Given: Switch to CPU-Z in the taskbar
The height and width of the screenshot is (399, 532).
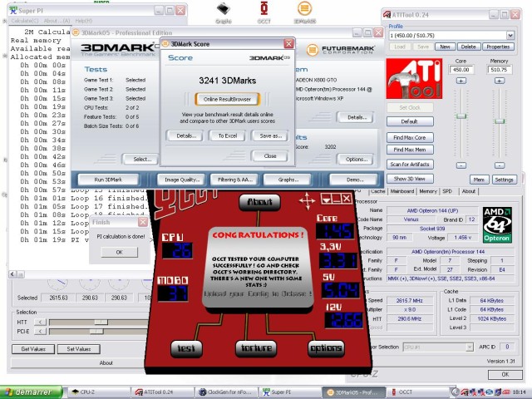Looking at the screenshot, I should pyautogui.click(x=98, y=392).
